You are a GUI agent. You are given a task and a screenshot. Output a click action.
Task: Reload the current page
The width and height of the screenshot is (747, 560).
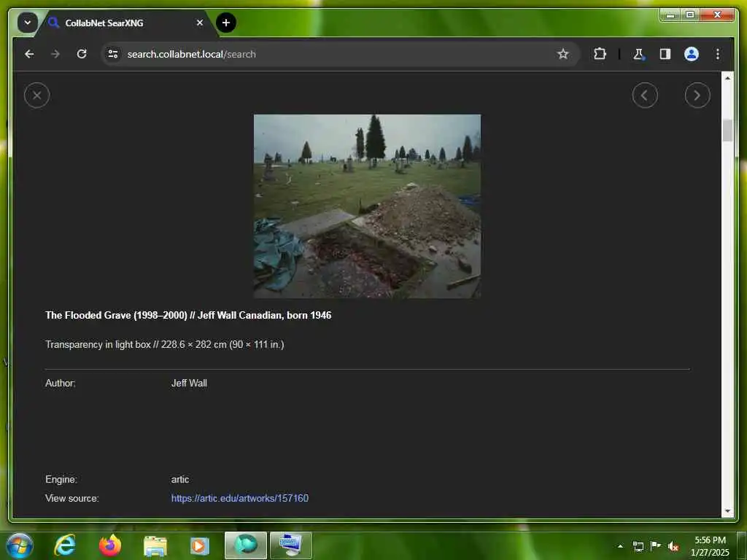[x=82, y=54]
